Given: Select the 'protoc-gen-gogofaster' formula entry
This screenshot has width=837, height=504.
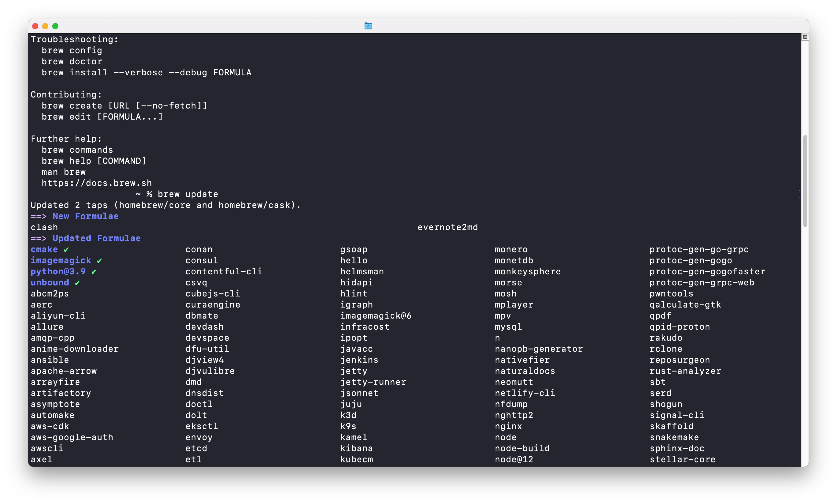Looking at the screenshot, I should [707, 271].
